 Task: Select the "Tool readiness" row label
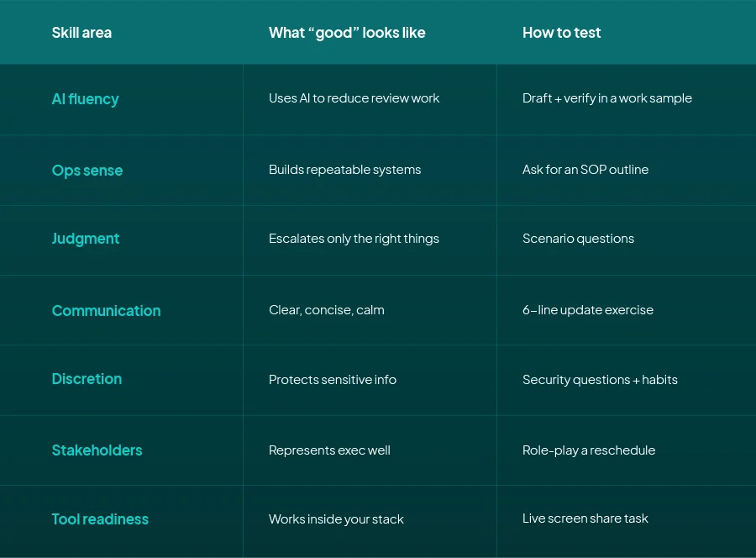100,519
